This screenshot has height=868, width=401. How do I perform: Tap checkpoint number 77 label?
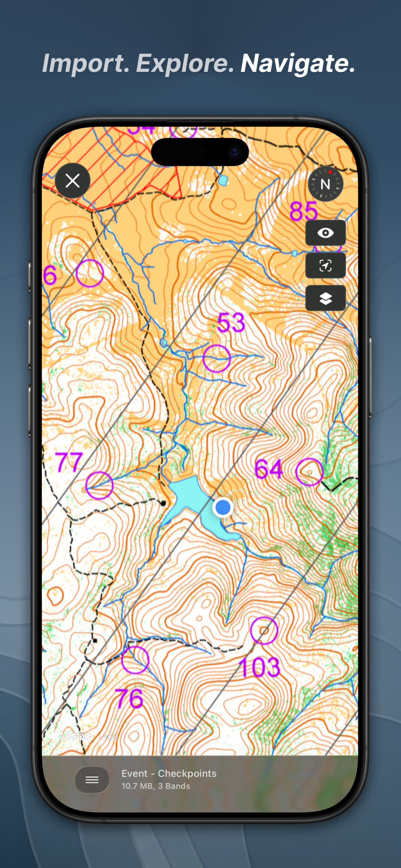click(69, 462)
